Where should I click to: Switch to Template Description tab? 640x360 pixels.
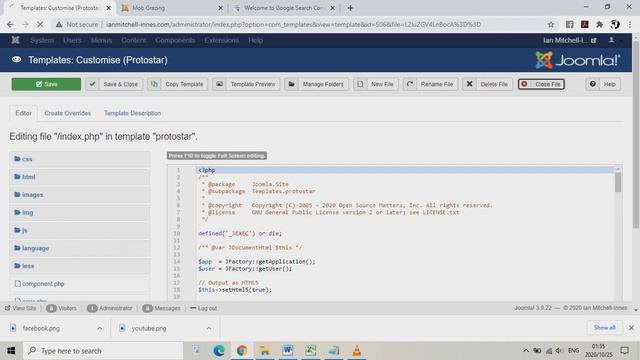pyautogui.click(x=132, y=113)
